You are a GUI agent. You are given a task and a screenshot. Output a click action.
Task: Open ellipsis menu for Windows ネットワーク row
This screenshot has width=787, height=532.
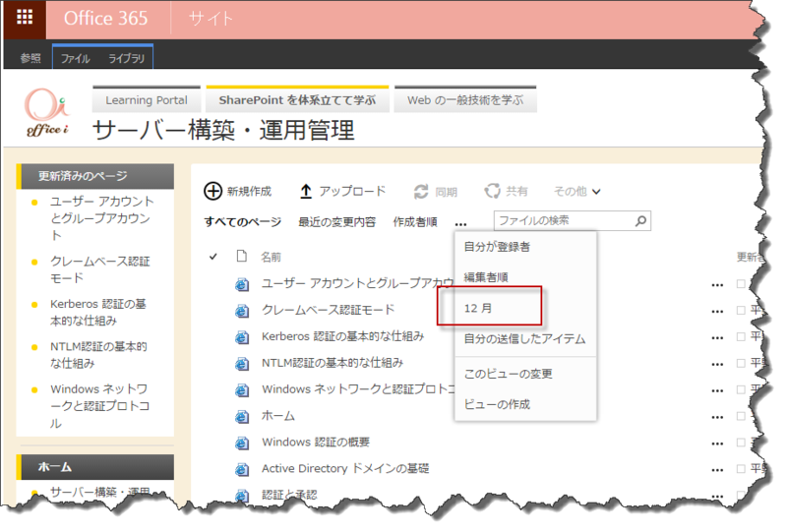717,391
